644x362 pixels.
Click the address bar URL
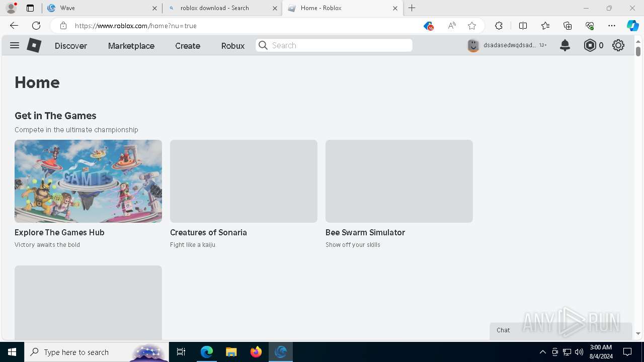pyautogui.click(x=136, y=26)
